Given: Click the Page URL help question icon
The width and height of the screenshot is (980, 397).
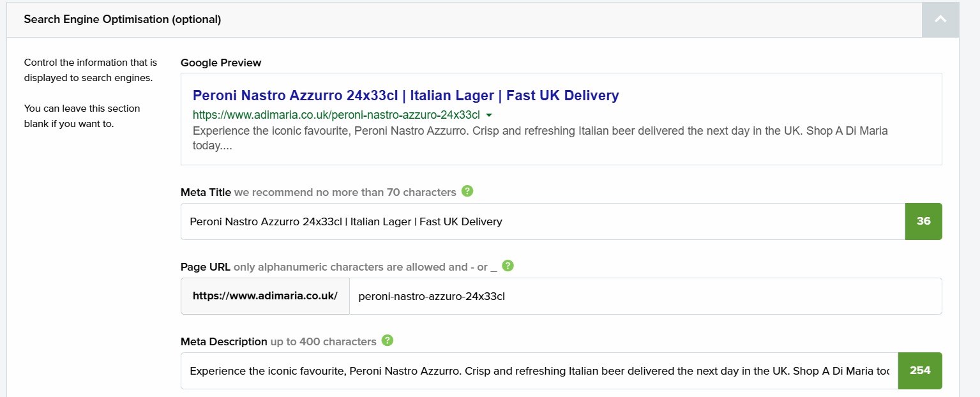Looking at the screenshot, I should coord(508,266).
